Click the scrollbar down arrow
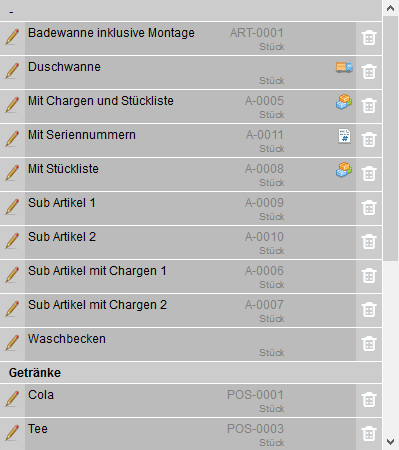 390,442
